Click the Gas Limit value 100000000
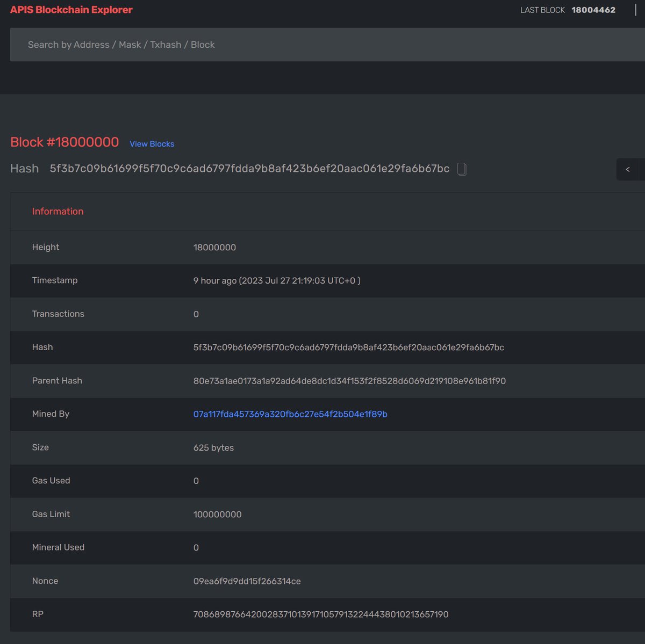645x644 pixels. 218,514
